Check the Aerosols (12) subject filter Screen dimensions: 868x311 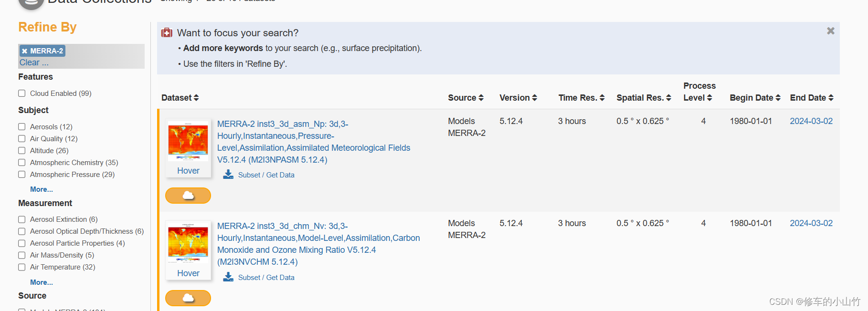point(21,127)
